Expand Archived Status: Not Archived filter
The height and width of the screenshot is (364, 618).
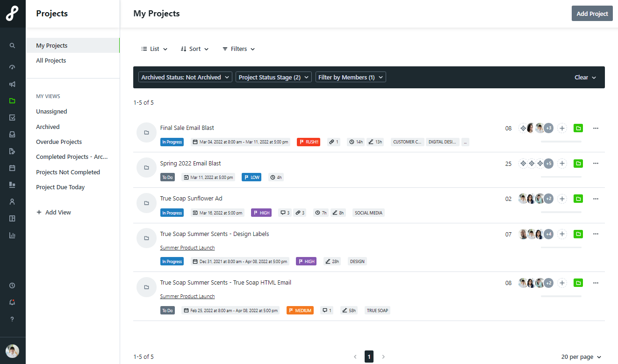185,77
